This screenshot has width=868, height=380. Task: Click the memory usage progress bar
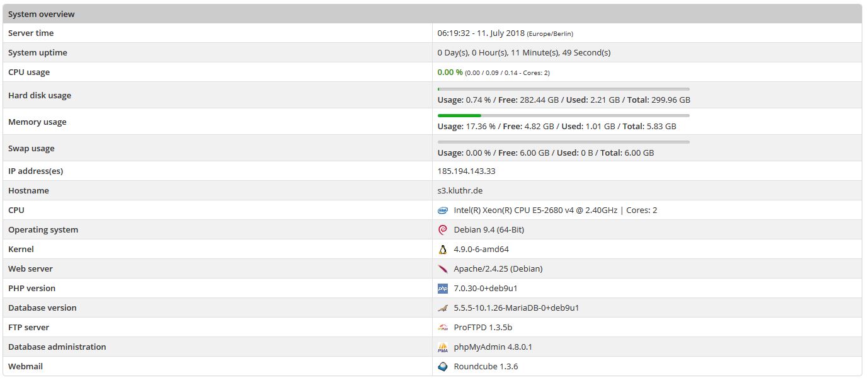[563, 116]
